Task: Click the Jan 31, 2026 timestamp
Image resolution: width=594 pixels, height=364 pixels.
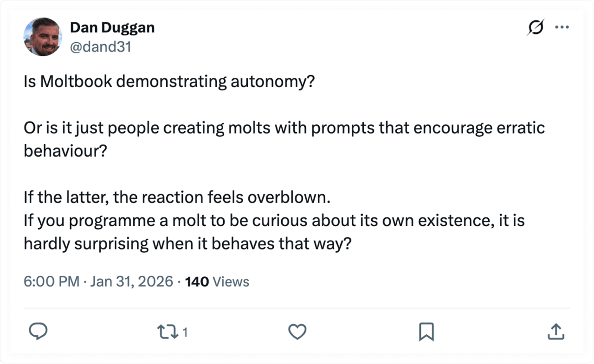Action: 132,281
